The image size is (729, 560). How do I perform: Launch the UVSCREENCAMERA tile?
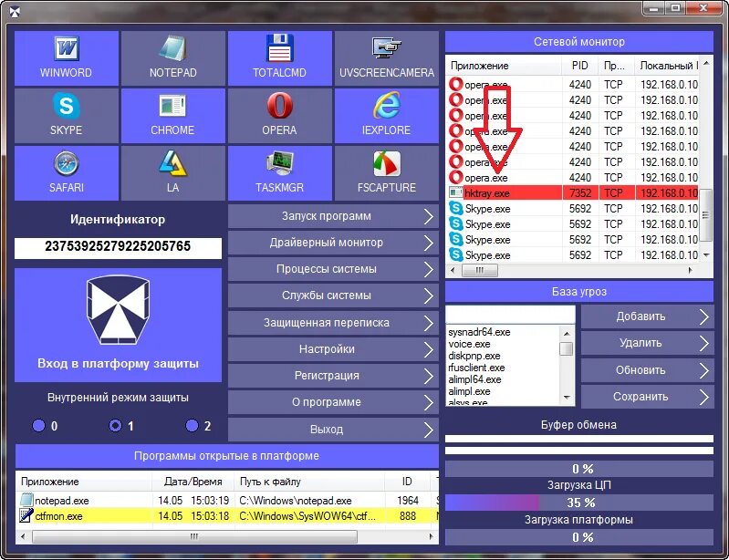point(386,58)
